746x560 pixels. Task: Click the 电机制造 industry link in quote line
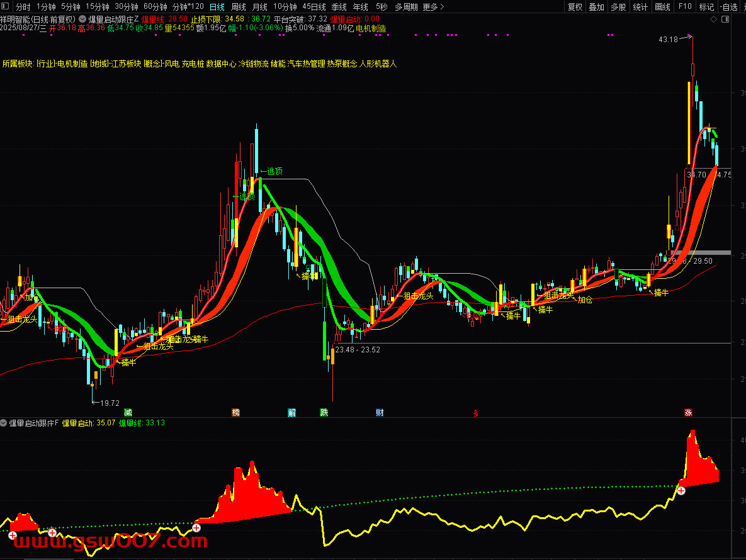click(x=371, y=28)
